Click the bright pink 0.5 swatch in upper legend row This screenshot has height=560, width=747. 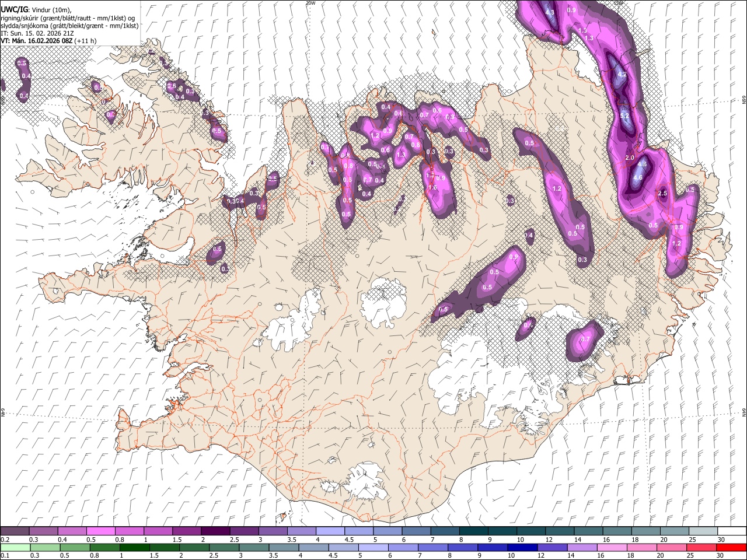coord(100,531)
